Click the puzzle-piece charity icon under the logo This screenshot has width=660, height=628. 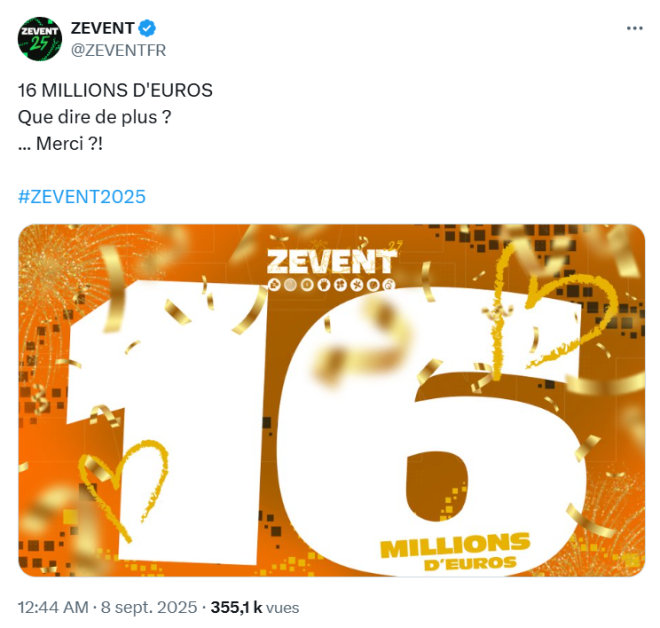(274, 285)
